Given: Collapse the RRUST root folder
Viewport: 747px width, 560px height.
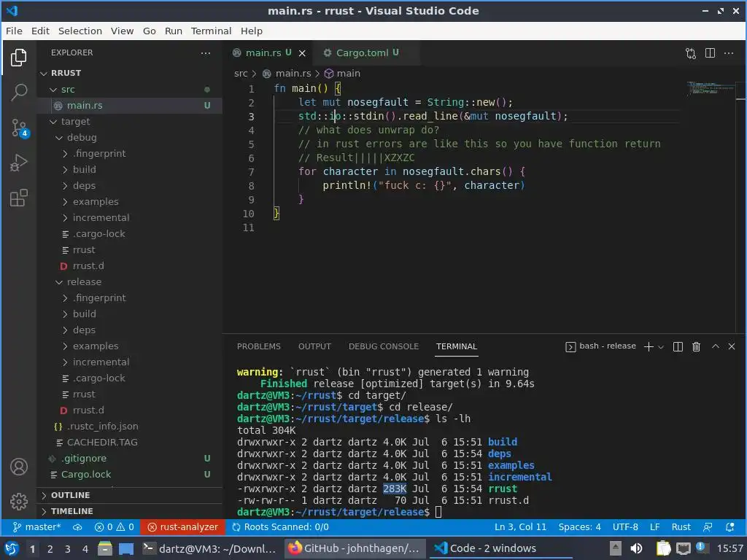Looking at the screenshot, I should pyautogui.click(x=130, y=73).
